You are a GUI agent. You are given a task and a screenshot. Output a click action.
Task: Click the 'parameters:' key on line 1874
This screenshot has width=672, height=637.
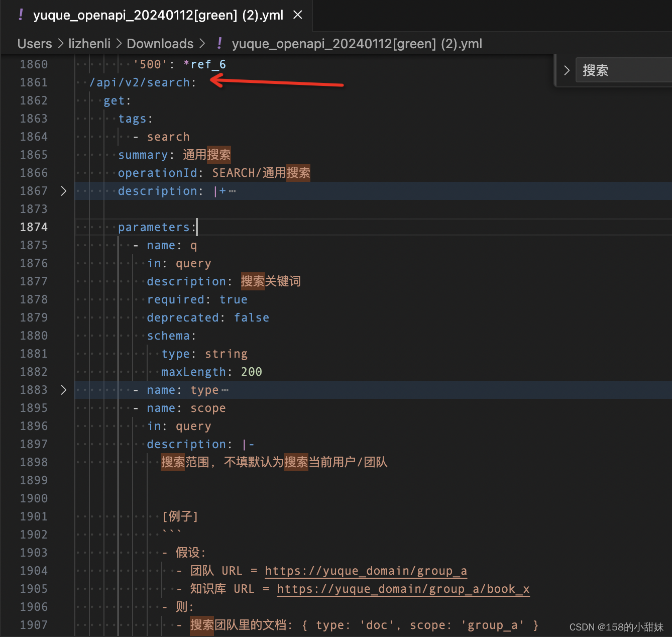[x=157, y=227]
